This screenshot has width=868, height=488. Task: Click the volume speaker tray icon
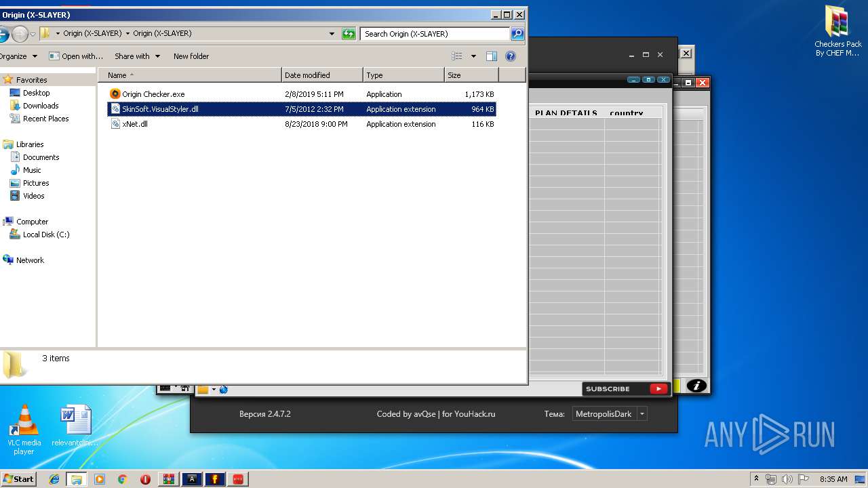[787, 479]
